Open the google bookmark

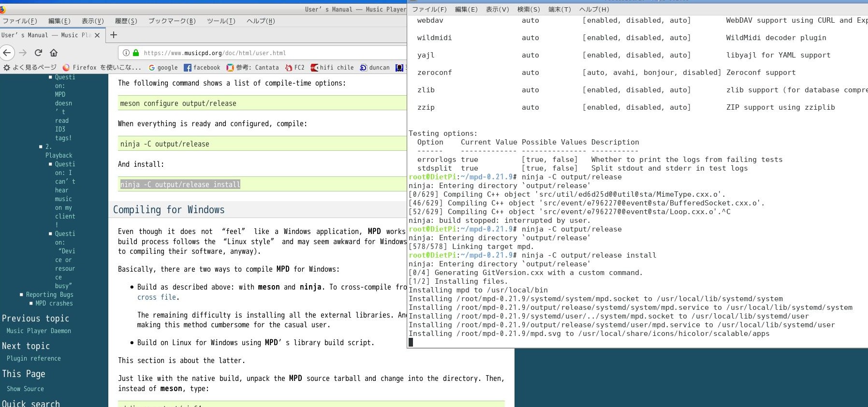pos(163,68)
